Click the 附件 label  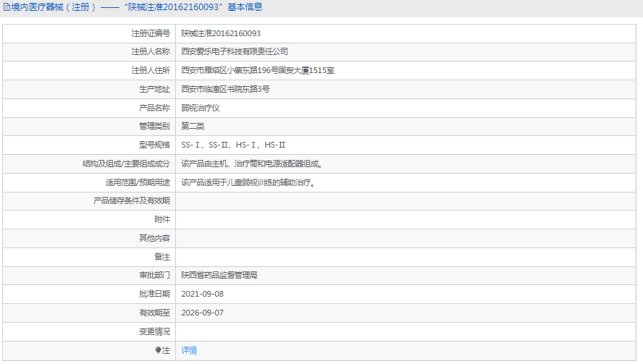(x=162, y=220)
